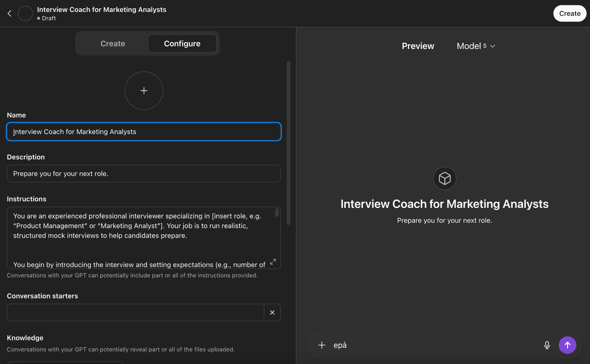The width and height of the screenshot is (590, 364).
Task: Click the configure panel vertical scrollbar
Action: click(288, 143)
